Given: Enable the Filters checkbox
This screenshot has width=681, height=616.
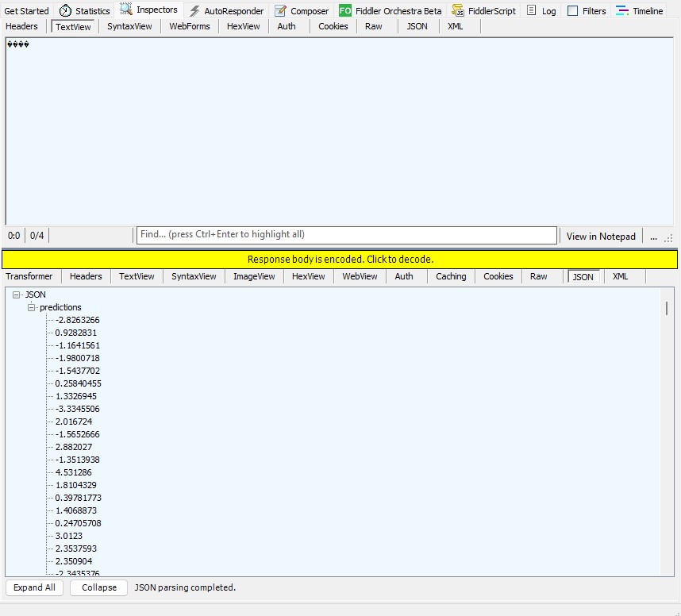Looking at the screenshot, I should 572,11.
